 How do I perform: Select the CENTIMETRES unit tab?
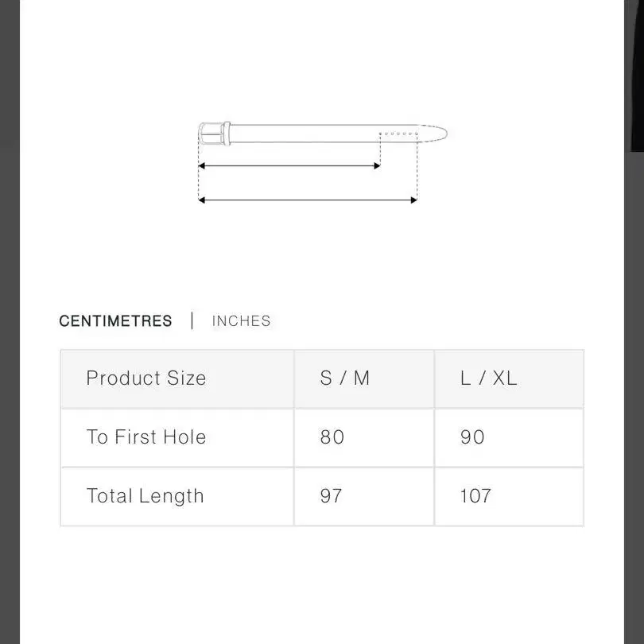(115, 321)
